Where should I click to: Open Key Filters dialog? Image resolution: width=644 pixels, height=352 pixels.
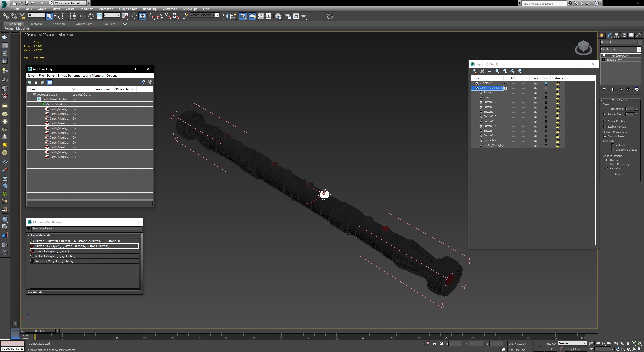point(575,349)
